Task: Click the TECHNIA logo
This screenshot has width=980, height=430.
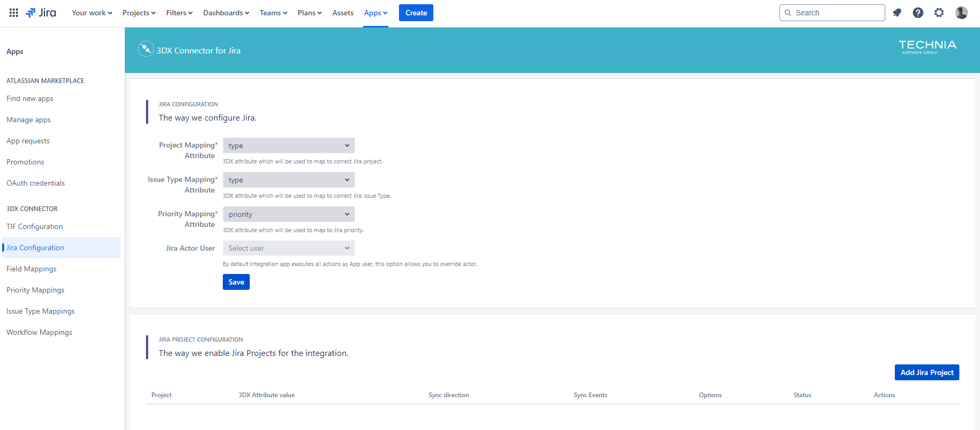Action: pos(928,47)
